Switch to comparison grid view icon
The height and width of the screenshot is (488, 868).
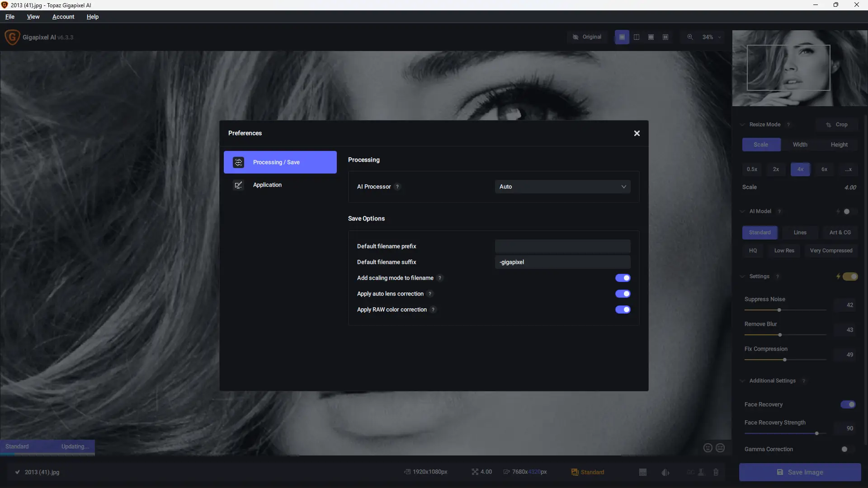click(x=665, y=37)
